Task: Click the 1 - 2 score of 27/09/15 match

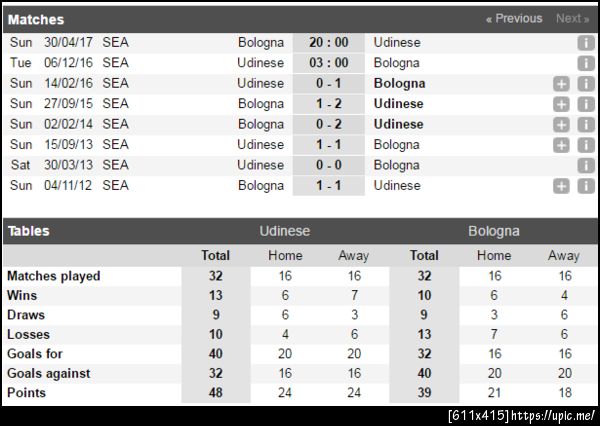Action: coord(328,104)
